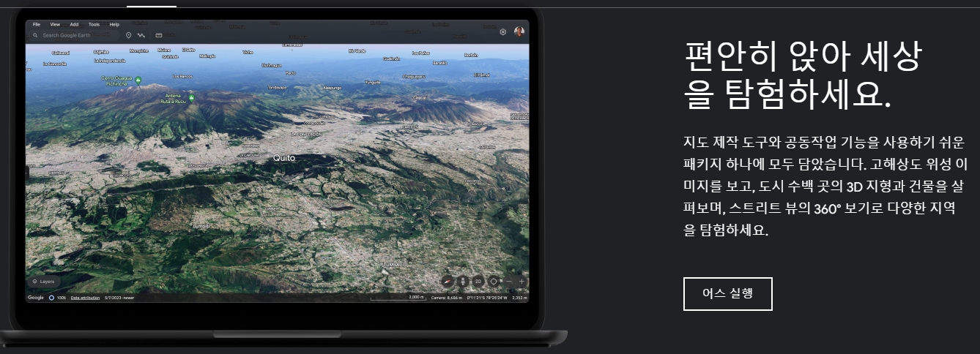Viewport: 980px width, 354px height.
Task: Click the Camera: 8,686 m readout
Action: pyautogui.click(x=446, y=298)
